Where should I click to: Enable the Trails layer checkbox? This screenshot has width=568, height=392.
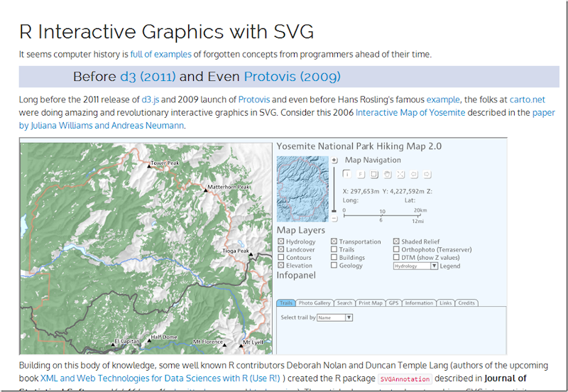334,249
